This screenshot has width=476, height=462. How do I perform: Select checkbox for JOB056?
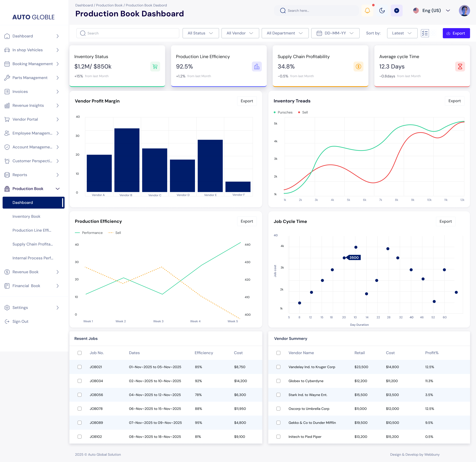pos(79,395)
